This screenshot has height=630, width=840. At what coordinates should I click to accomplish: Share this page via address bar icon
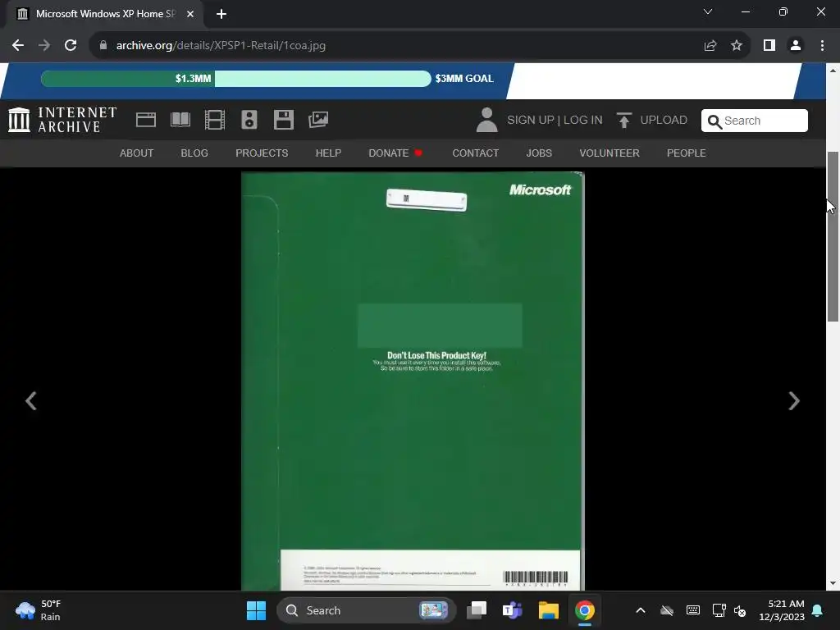point(710,46)
